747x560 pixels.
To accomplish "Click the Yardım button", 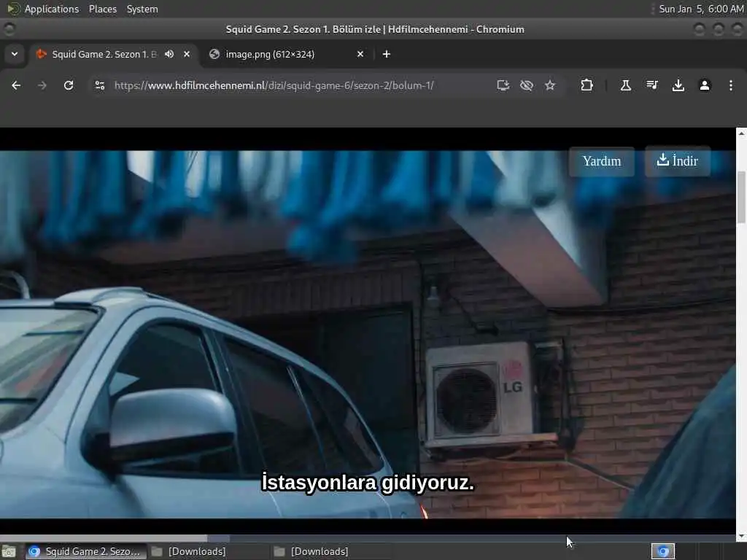I will (x=602, y=161).
